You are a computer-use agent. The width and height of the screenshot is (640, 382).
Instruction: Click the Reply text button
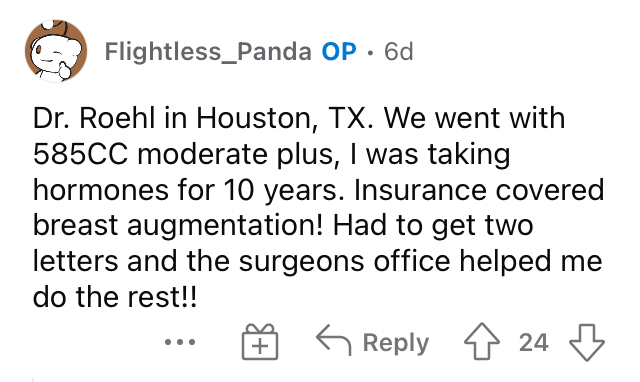(396, 343)
